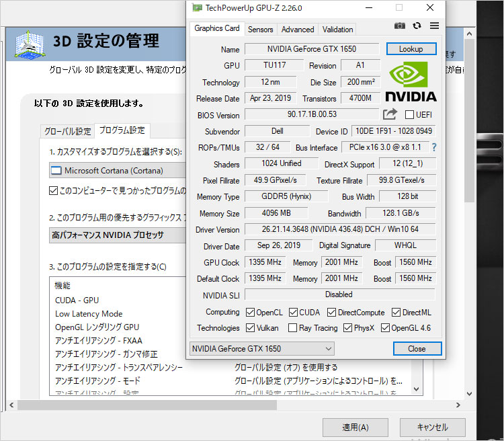
Task: Click the Memory Type value GDDR5 (Hynix)
Action: tap(286, 196)
